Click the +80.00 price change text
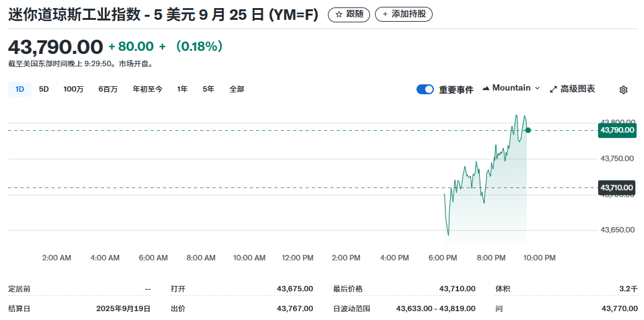The width and height of the screenshot is (644, 320). pos(131,47)
